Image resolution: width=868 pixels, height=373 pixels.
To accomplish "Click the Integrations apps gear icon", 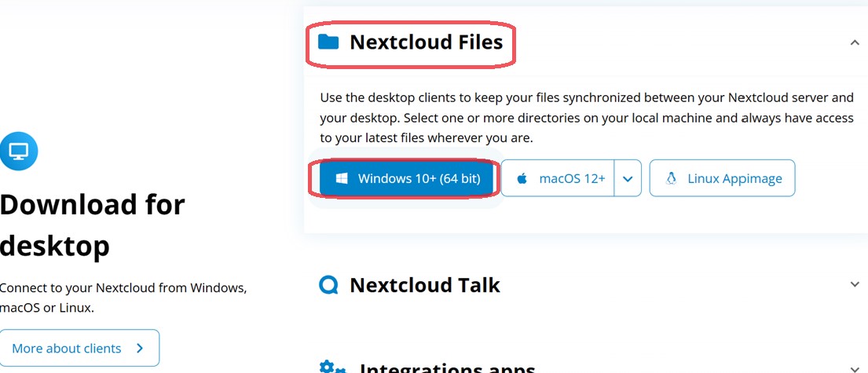I will [x=332, y=367].
